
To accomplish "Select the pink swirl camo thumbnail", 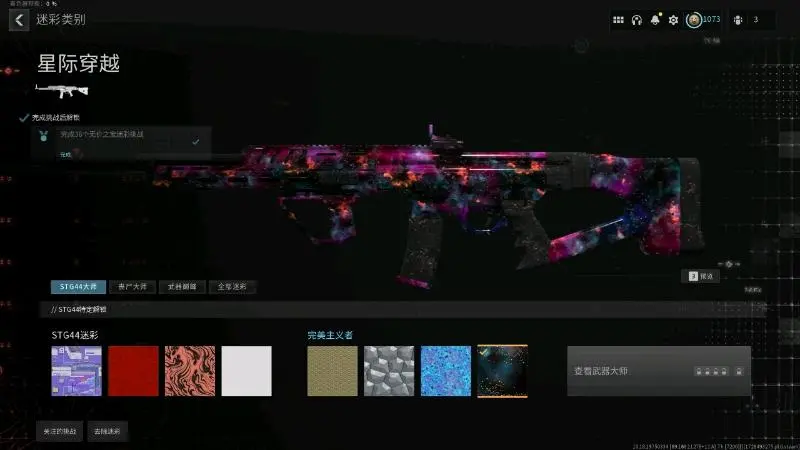I will click(x=190, y=371).
